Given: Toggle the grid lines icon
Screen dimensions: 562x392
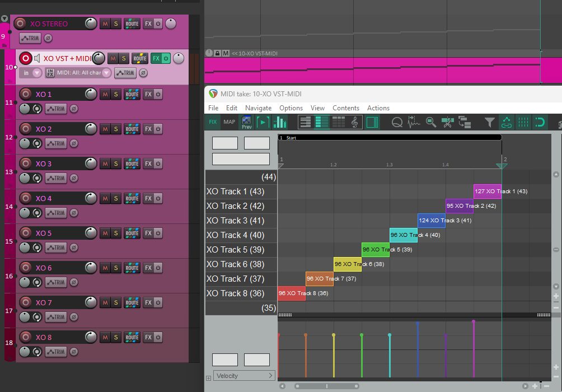Looking at the screenshot, I should point(523,122).
